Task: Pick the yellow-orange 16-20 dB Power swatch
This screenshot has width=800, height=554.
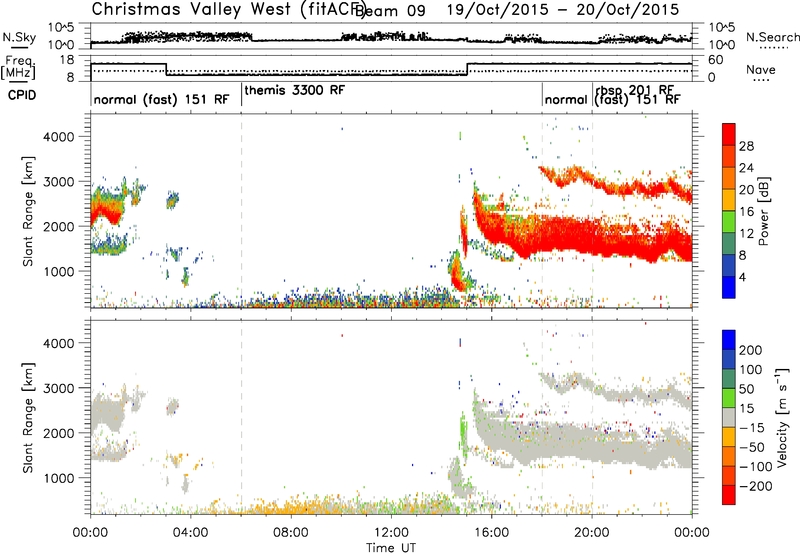Action: (x=729, y=200)
